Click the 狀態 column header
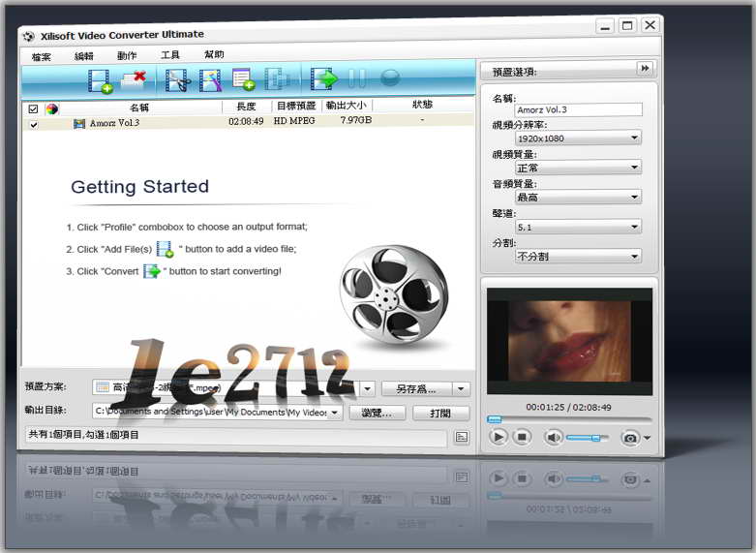The image size is (756, 553). pos(422,105)
